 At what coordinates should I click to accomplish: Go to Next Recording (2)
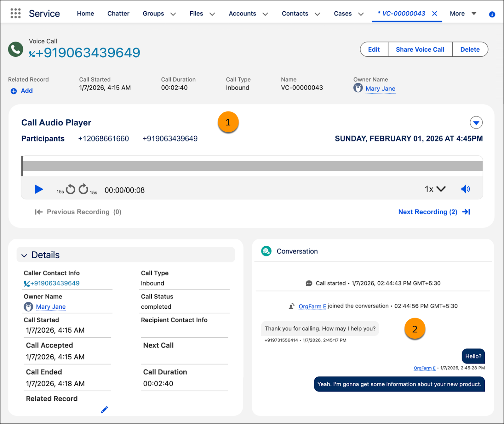pos(428,212)
